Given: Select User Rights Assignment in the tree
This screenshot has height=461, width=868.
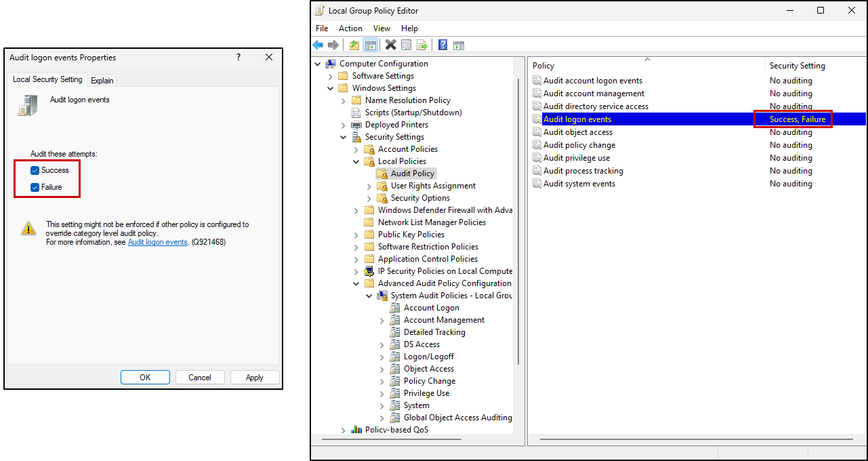Looking at the screenshot, I should click(x=433, y=186).
